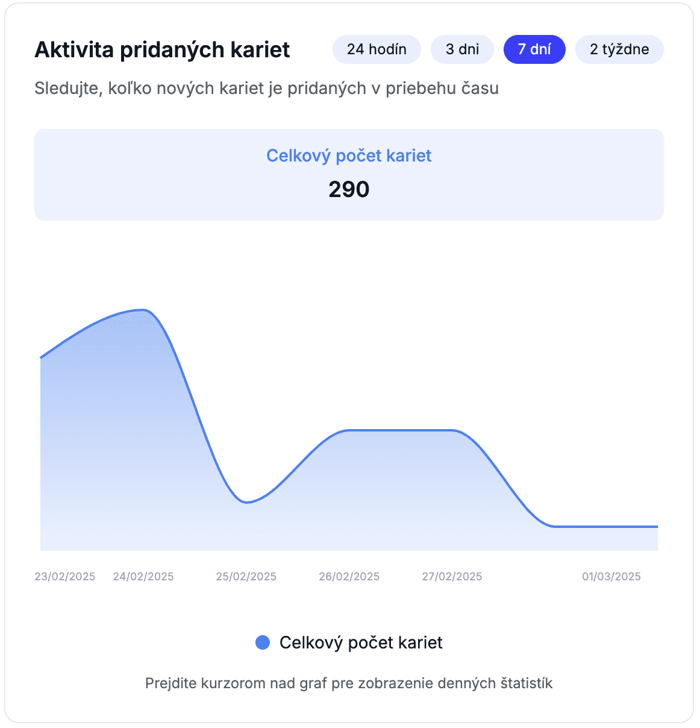Select the 23/02/2025 axis date label

pos(65,577)
